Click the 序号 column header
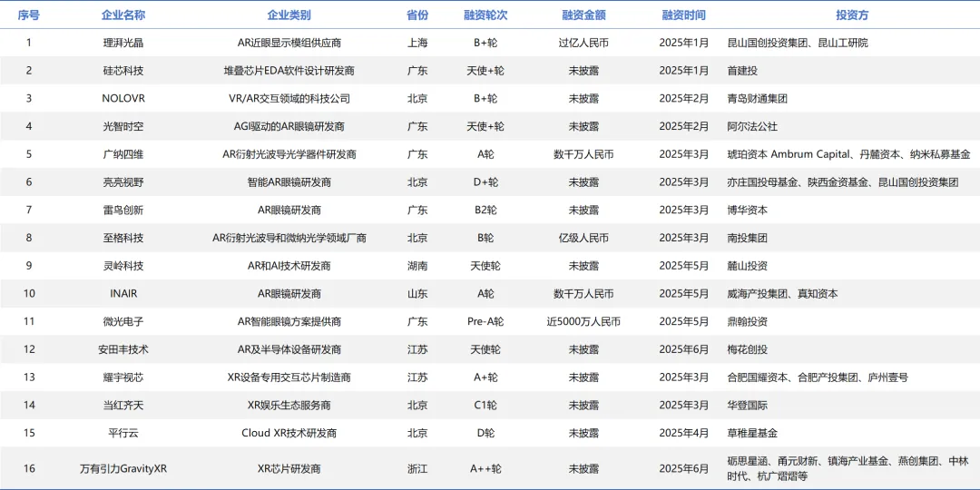This screenshot has height=490, width=980. tap(29, 15)
